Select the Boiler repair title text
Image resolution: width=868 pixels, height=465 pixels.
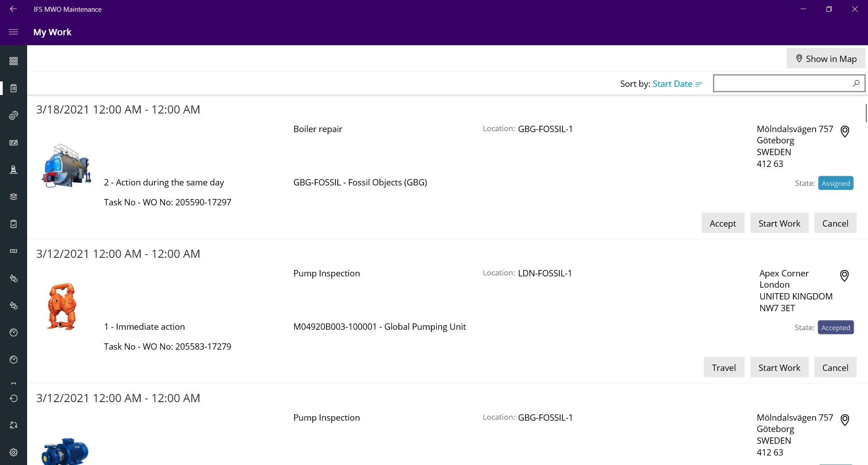pyautogui.click(x=318, y=129)
